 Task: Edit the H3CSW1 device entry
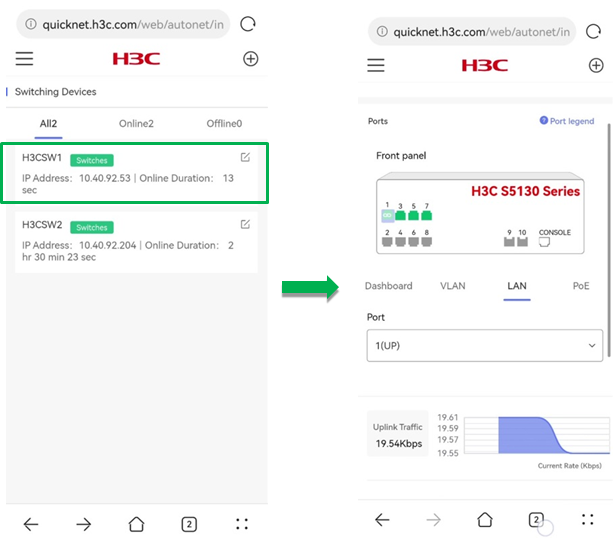(245, 157)
